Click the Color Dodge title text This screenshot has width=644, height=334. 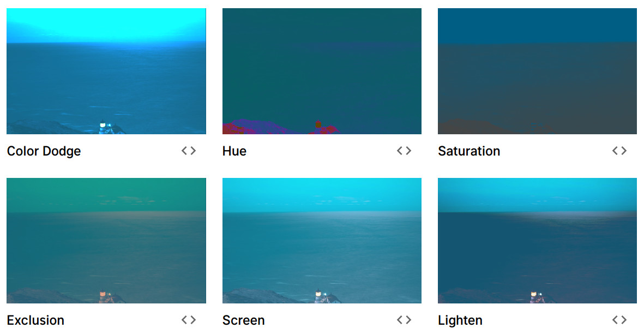click(44, 151)
